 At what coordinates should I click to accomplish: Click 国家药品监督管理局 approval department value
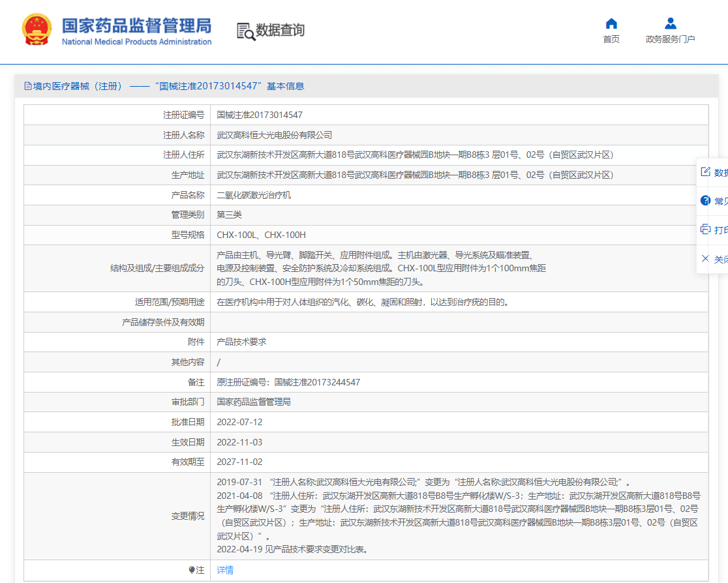[x=254, y=402]
